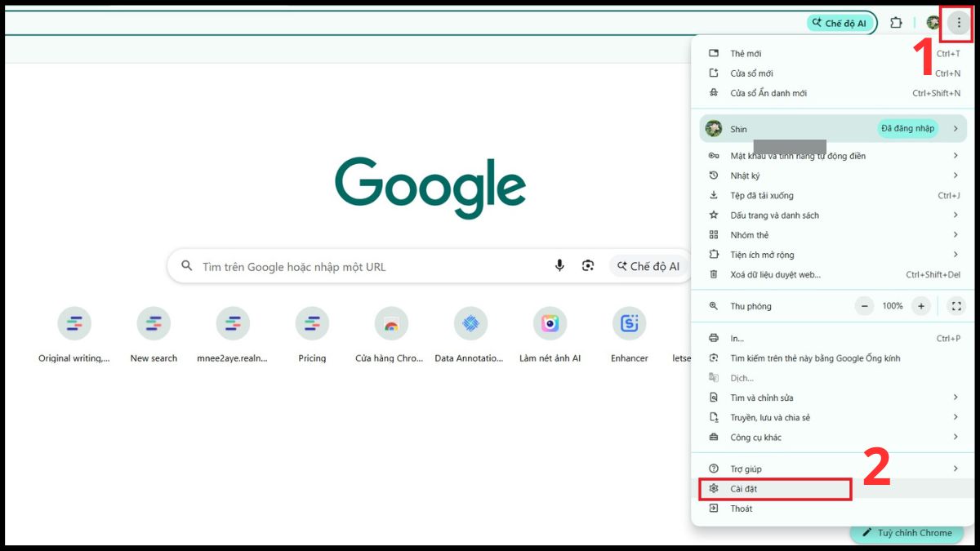This screenshot has height=551, width=980.
Task: Click Tuỳ chỉnh Chrome button
Action: [906, 533]
